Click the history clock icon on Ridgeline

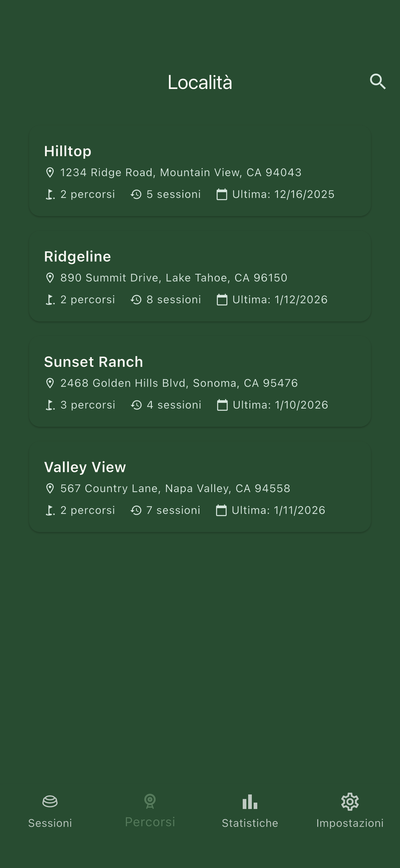click(x=136, y=300)
